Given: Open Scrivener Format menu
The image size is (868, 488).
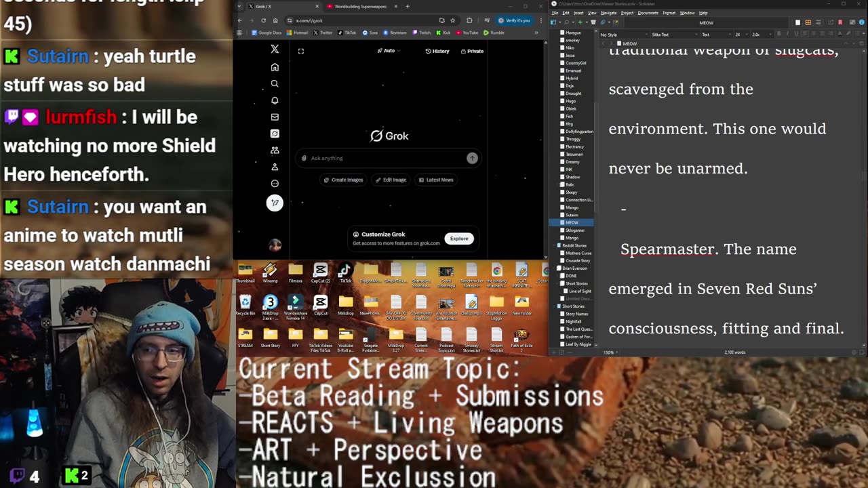Looking at the screenshot, I should (669, 13).
